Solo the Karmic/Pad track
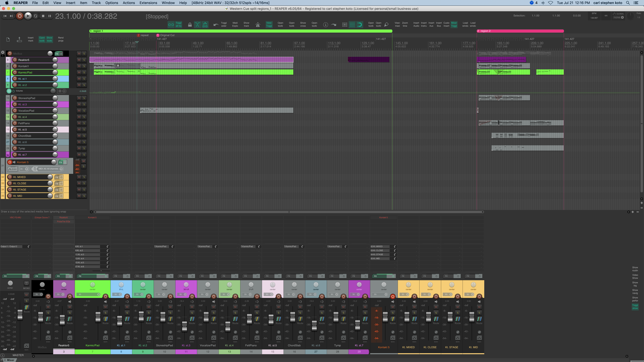Image resolution: width=644 pixels, height=362 pixels. (84, 72)
